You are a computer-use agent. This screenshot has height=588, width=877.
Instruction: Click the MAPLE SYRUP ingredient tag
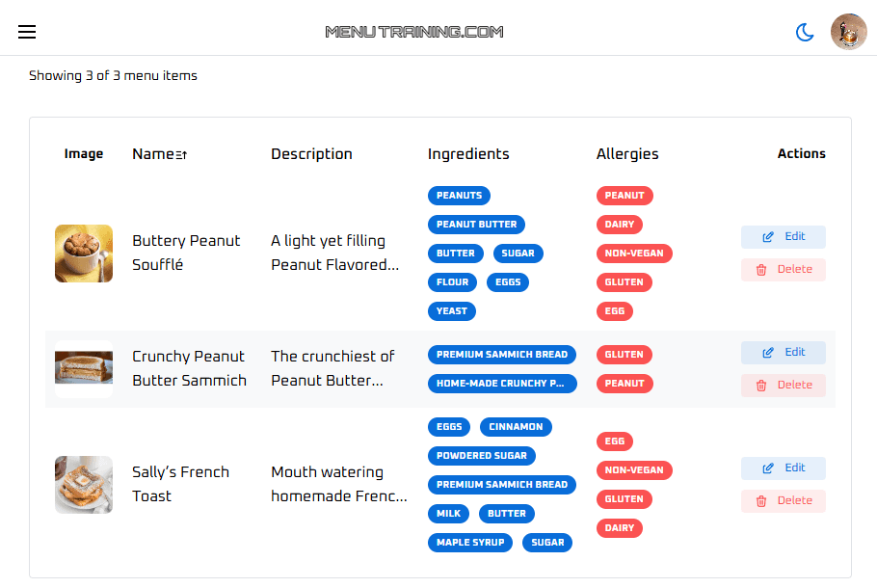[x=470, y=543]
